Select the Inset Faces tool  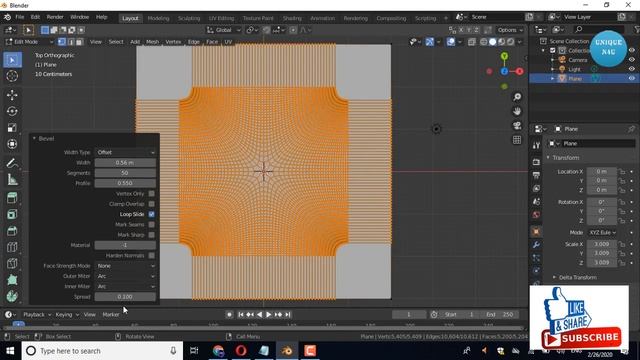point(12,215)
